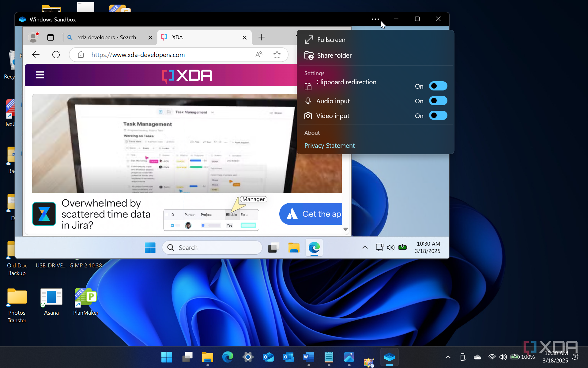Turn off Audio input switch

pyautogui.click(x=438, y=101)
